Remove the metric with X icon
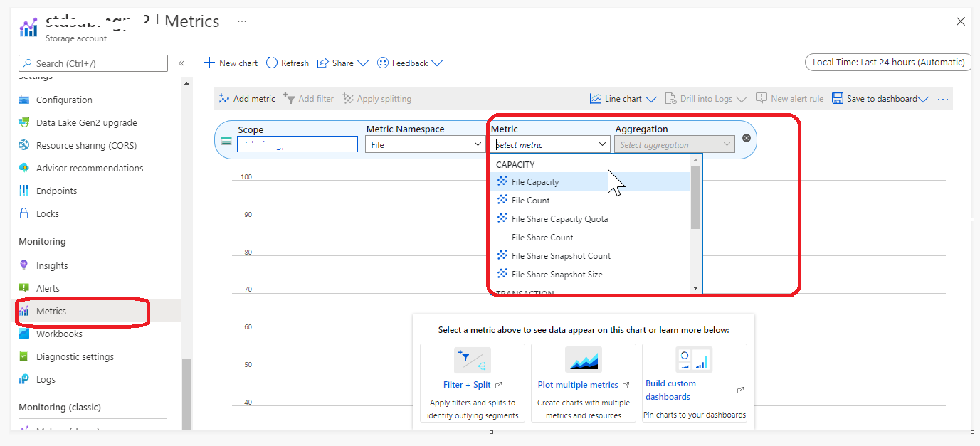 click(x=747, y=138)
